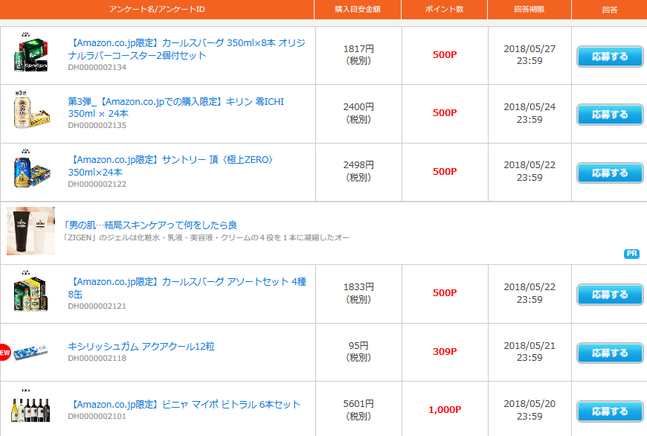Click the 500P points in the 1817円 row
Screen dimensions: 647x436
(445, 55)
